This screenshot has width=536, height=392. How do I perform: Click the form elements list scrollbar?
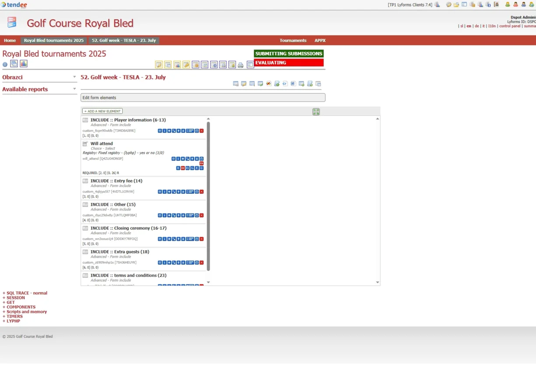[208, 197]
